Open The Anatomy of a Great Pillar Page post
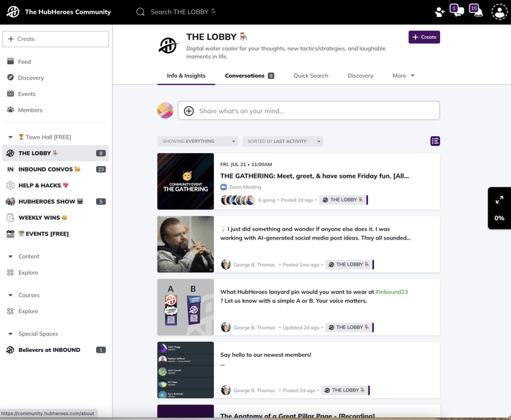This screenshot has width=511, height=420. (x=298, y=416)
